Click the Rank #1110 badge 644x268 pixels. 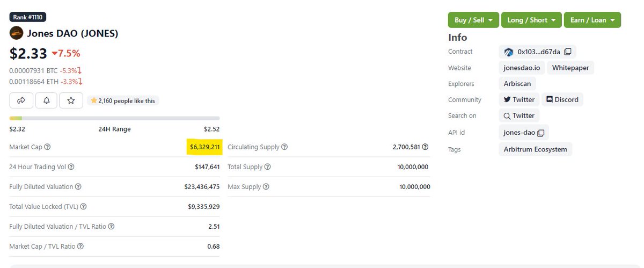[28, 16]
